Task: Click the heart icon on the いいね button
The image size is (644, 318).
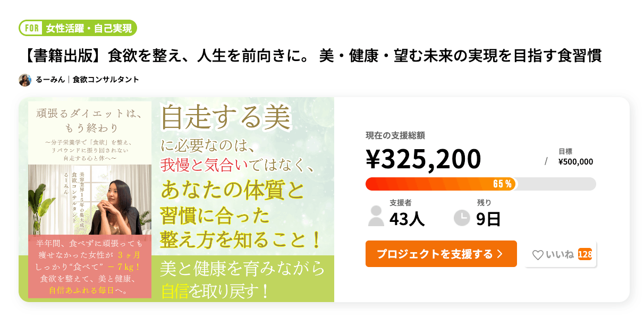Action: coord(538,255)
